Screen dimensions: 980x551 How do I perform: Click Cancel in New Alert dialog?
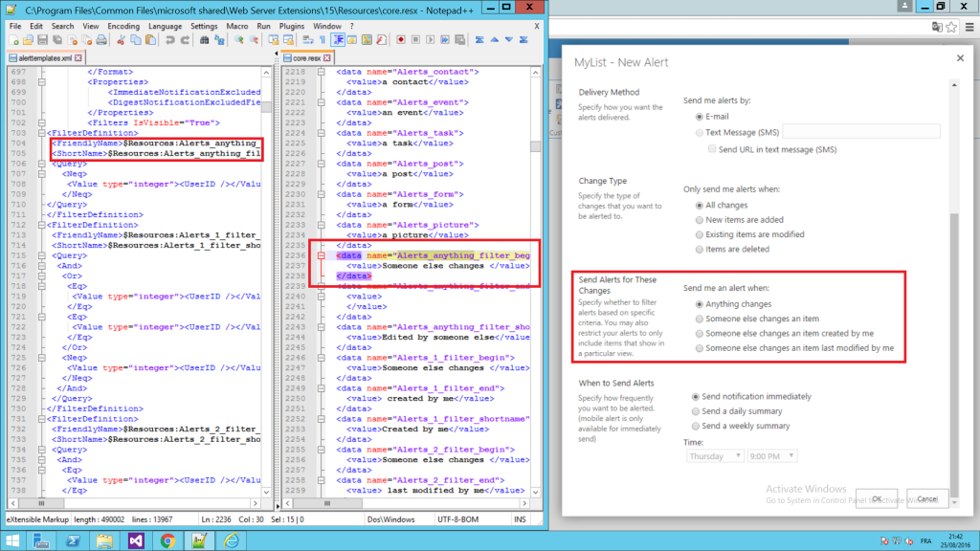click(926, 498)
